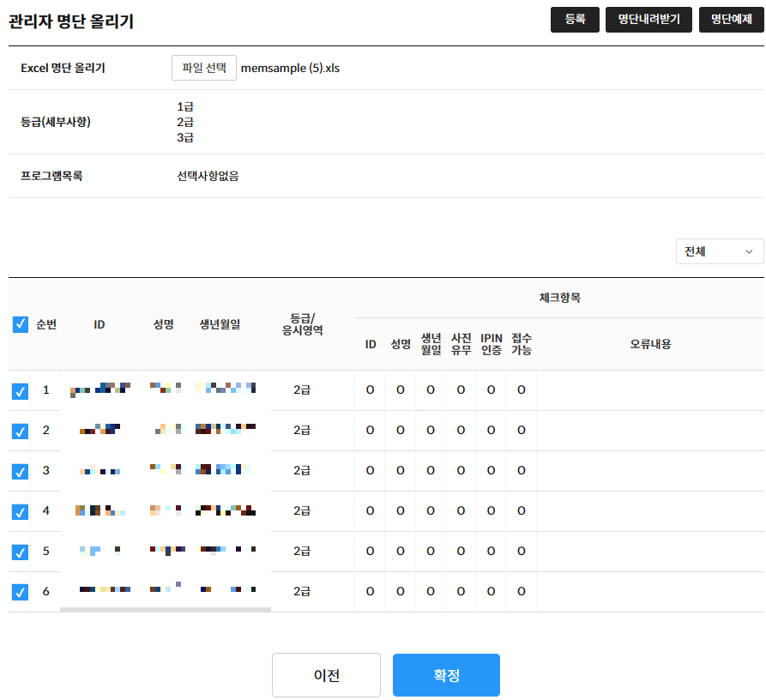Uncheck the row 6 checkbox
The height and width of the screenshot is (700, 766).
tap(21, 592)
